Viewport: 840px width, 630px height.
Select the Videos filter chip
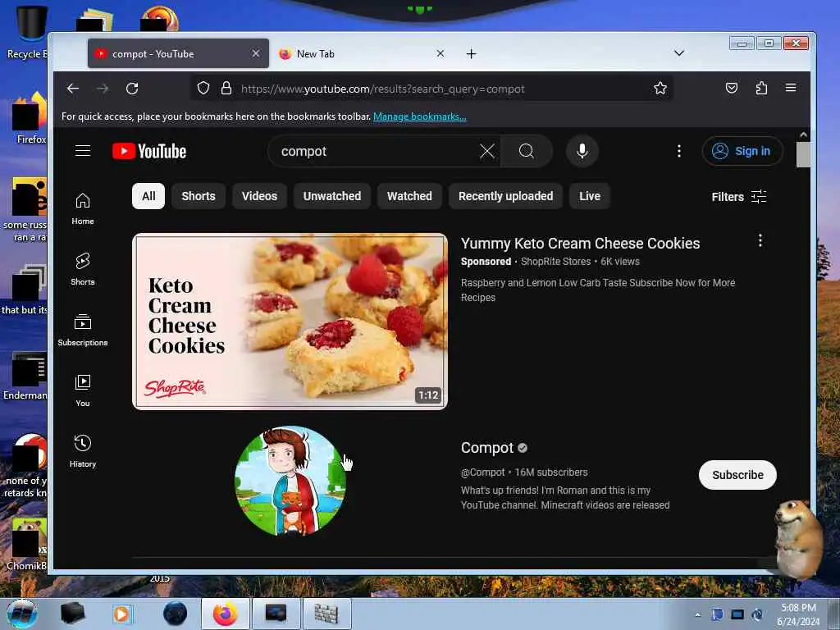(x=259, y=196)
